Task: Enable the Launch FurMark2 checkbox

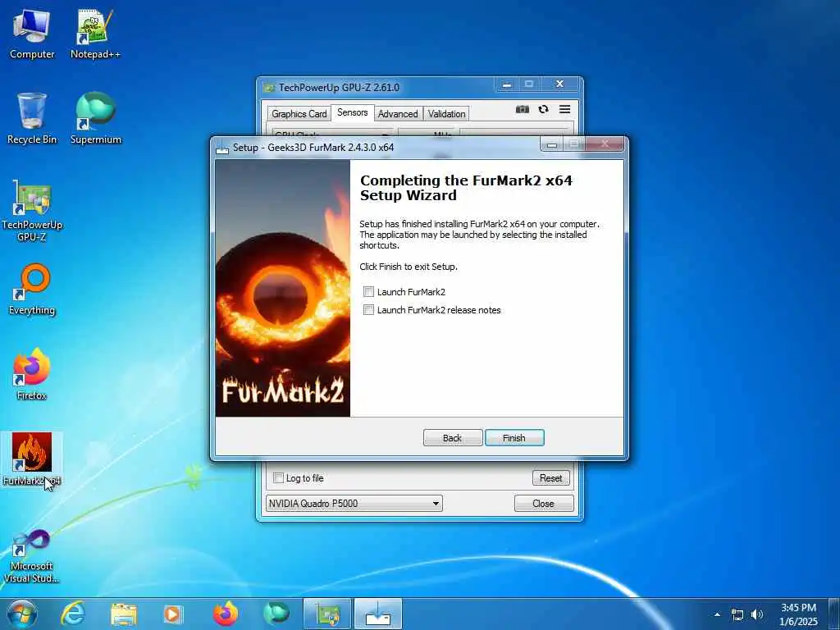Action: pyautogui.click(x=368, y=292)
